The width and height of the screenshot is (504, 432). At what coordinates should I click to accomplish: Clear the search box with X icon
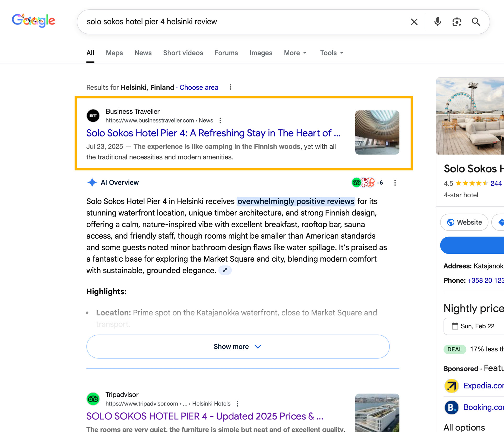414,22
